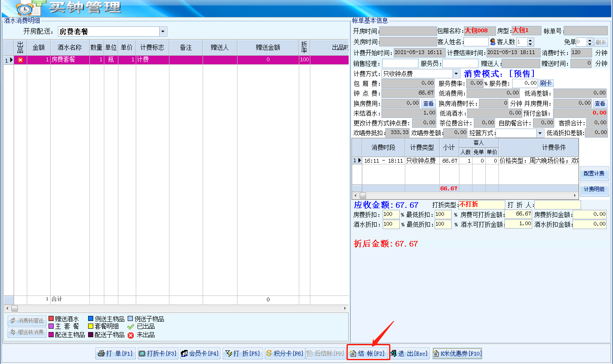The height and width of the screenshot is (364, 613).
Task: Open the 计费明细 billing details
Action: [x=594, y=189]
